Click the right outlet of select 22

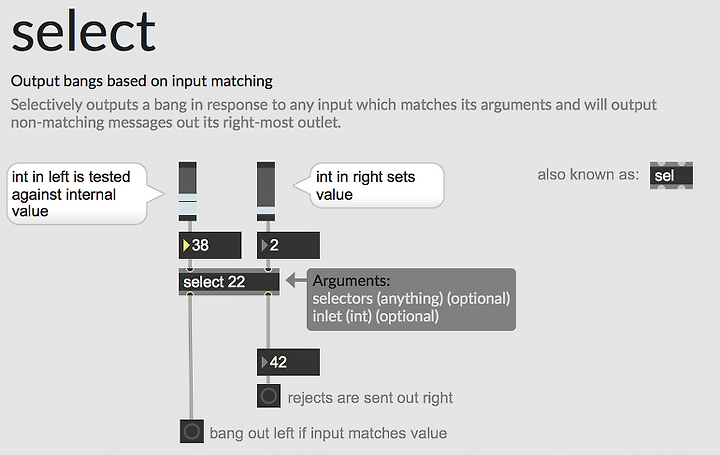268,293
